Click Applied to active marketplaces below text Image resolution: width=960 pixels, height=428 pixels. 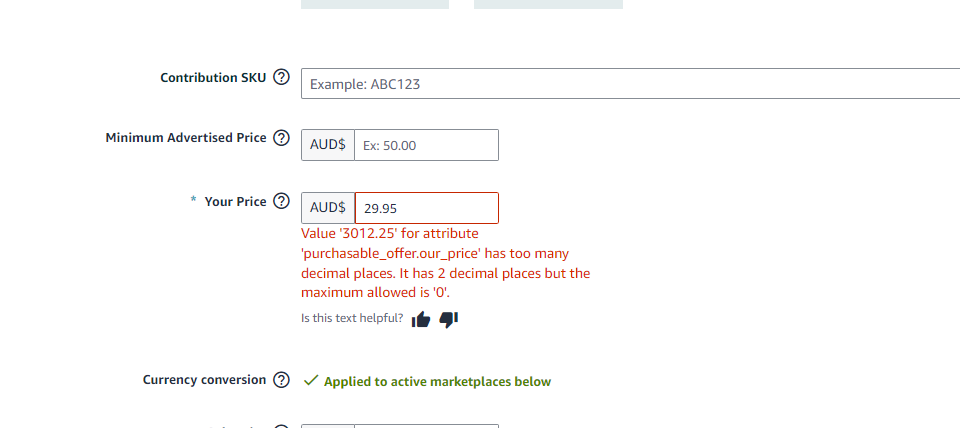tap(437, 382)
